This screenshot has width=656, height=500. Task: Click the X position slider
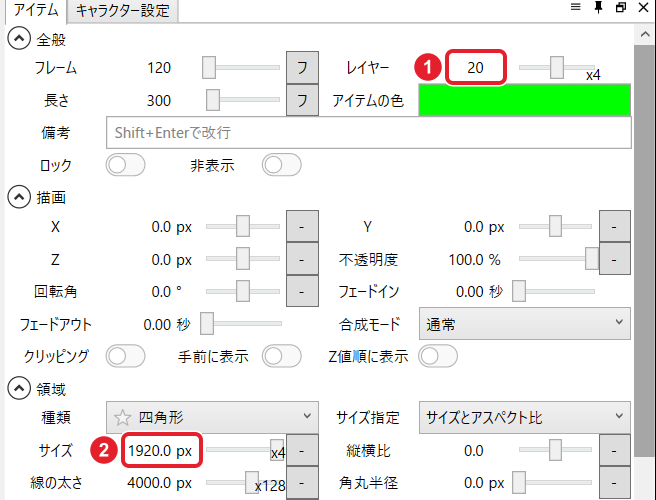click(x=243, y=226)
